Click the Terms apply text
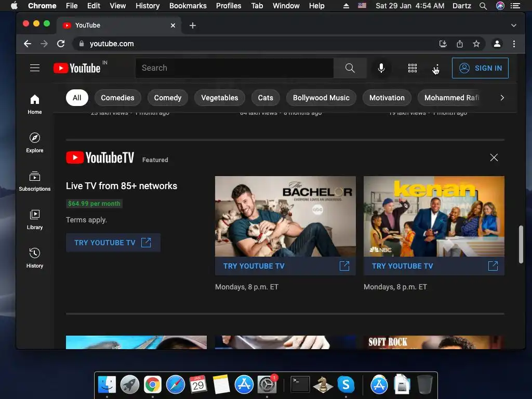 (86, 220)
